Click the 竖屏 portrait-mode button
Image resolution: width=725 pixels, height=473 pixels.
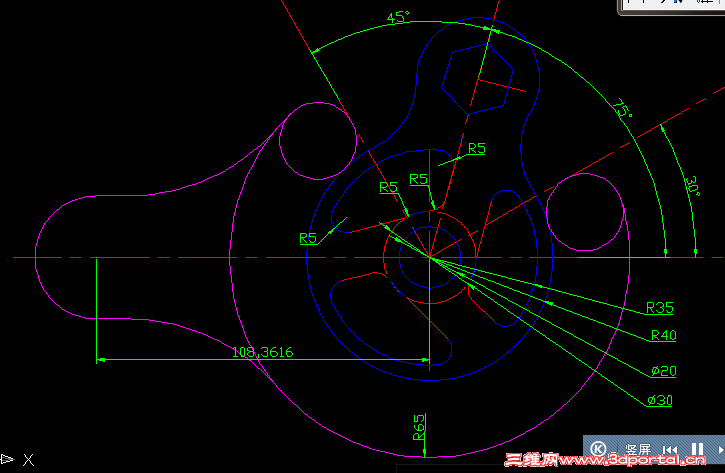pos(638,449)
